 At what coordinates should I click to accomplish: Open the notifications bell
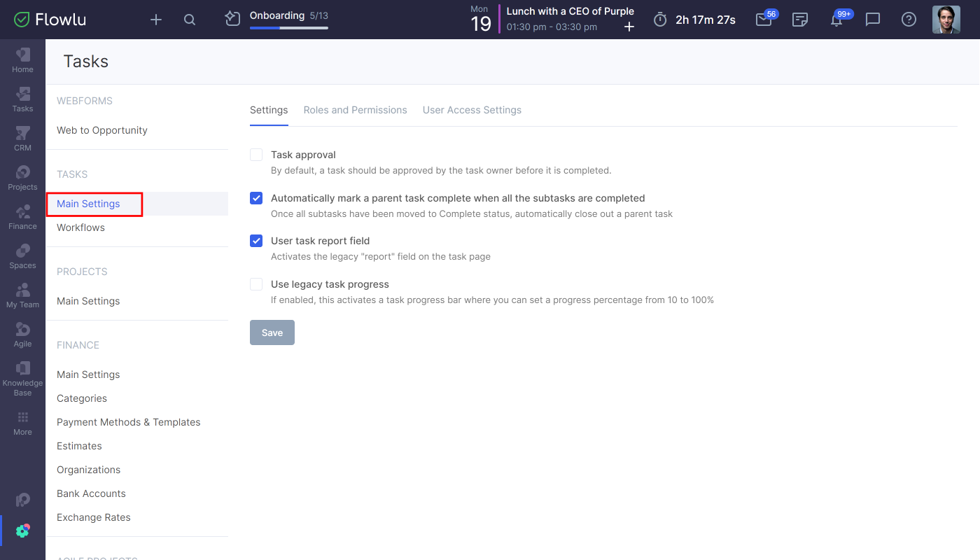(x=836, y=20)
